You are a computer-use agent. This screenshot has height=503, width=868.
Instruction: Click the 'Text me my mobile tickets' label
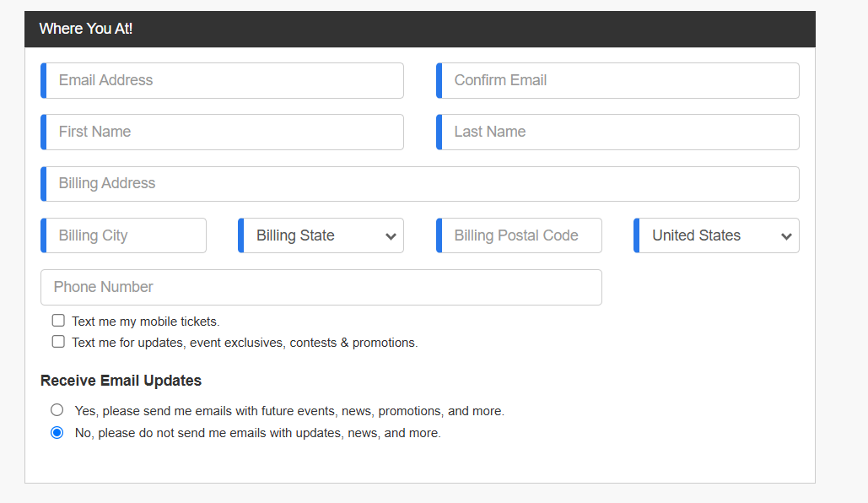(146, 322)
